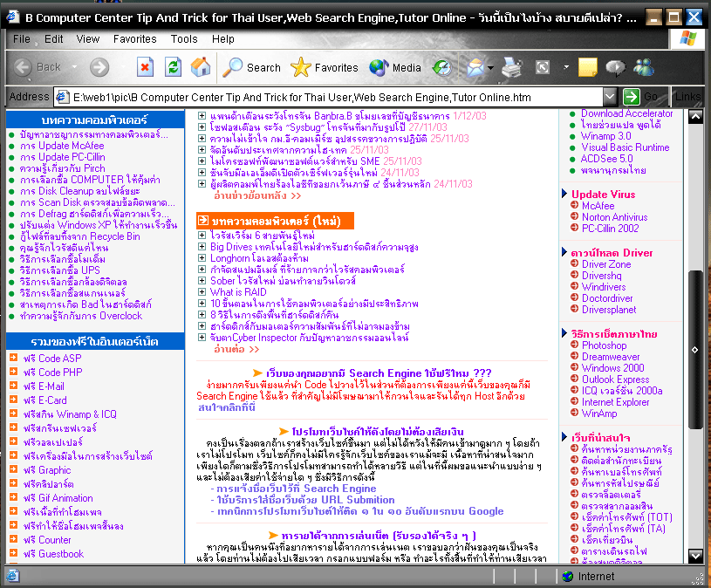Click the orange arrow beside ฟรี E-Mail
This screenshot has width=711, height=588.
point(14,386)
